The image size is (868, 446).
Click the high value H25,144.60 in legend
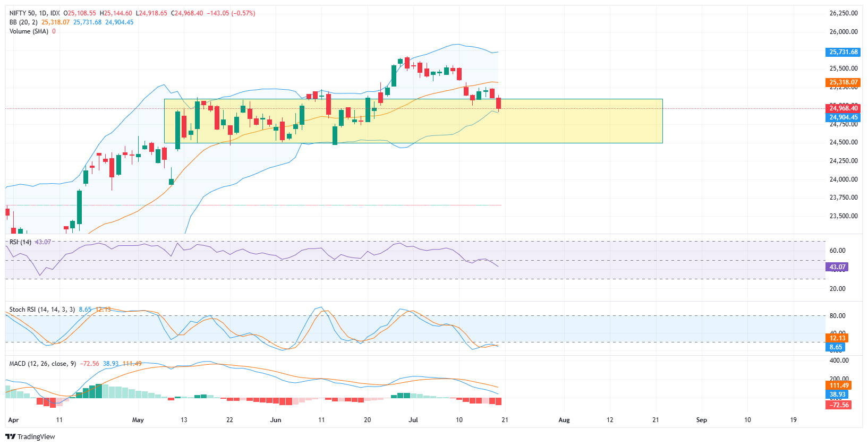(x=116, y=13)
